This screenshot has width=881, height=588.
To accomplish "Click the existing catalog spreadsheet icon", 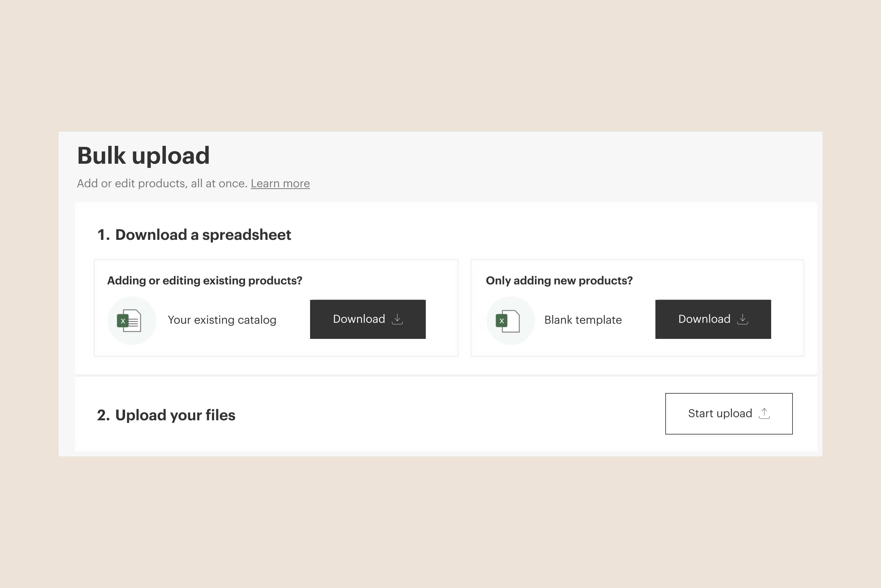I will [130, 321].
